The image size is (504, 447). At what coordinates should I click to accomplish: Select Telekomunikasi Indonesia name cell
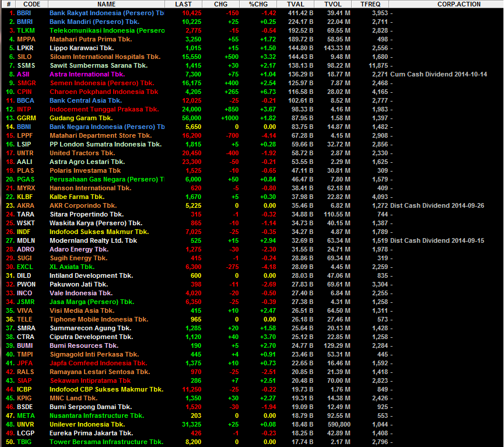[107, 30]
